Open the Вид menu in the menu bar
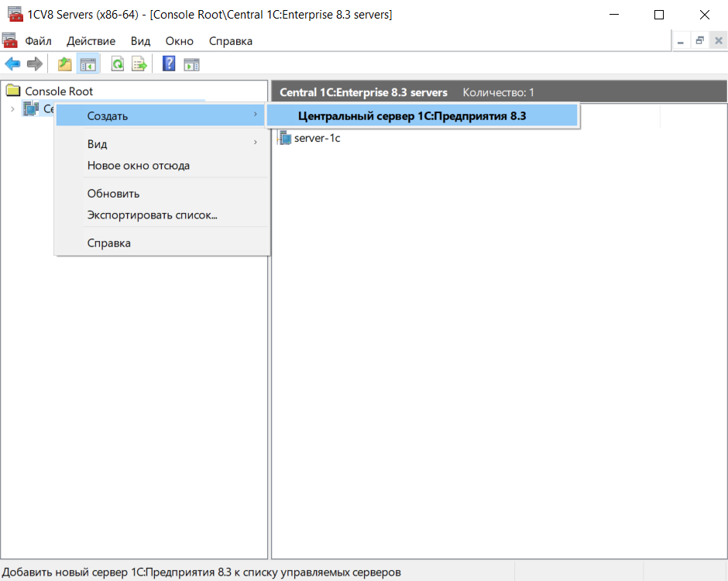The width and height of the screenshot is (728, 581). click(140, 41)
